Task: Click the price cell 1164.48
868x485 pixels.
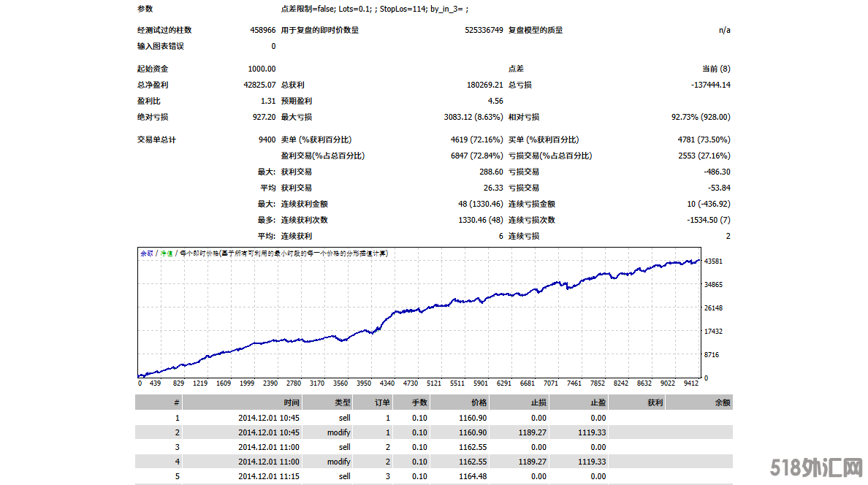Action: pyautogui.click(x=473, y=476)
